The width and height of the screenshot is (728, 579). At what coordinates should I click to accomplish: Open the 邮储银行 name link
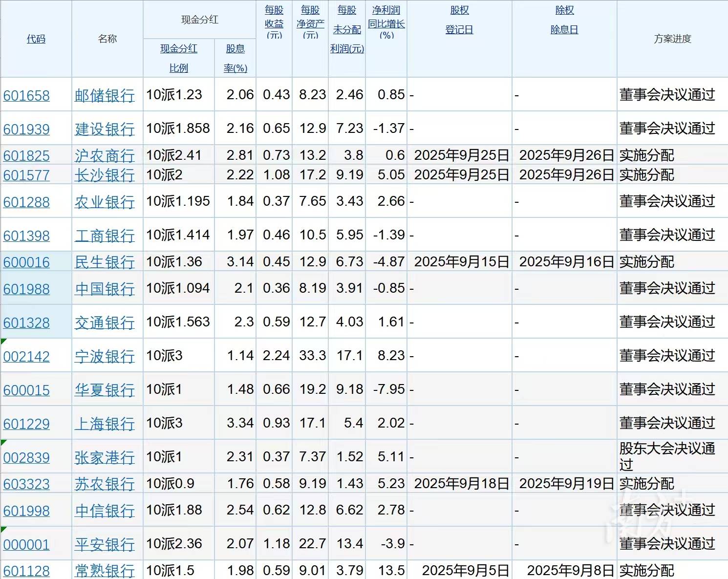click(x=105, y=95)
